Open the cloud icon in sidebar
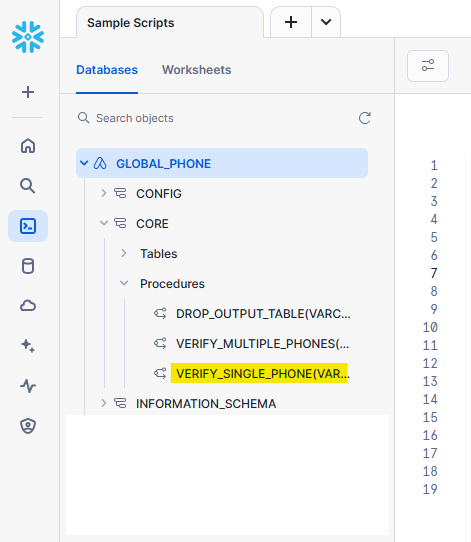Image resolution: width=471 pixels, height=542 pixels. coord(28,306)
